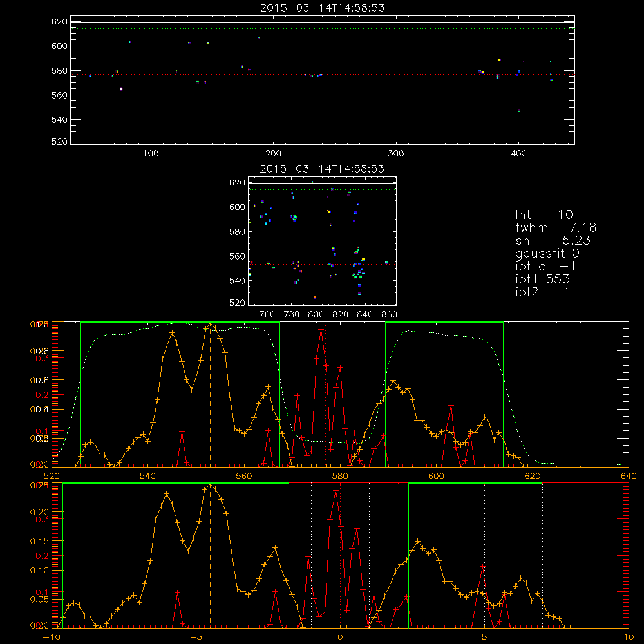The image size is (644, 644).
Task: Click the x-axis label 640 of profile plot
Action: pyautogui.click(x=629, y=477)
